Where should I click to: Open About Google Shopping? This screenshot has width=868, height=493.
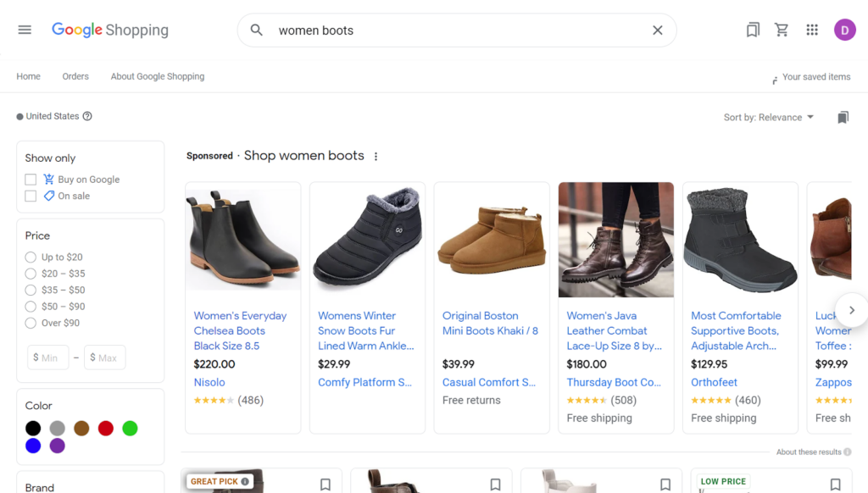click(157, 76)
